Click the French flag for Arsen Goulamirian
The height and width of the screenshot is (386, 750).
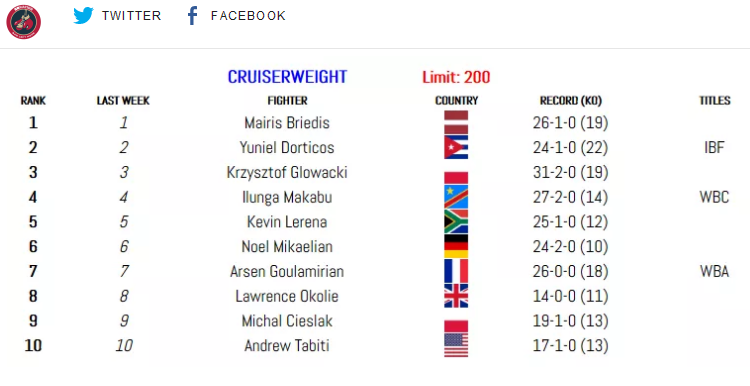[x=456, y=271]
